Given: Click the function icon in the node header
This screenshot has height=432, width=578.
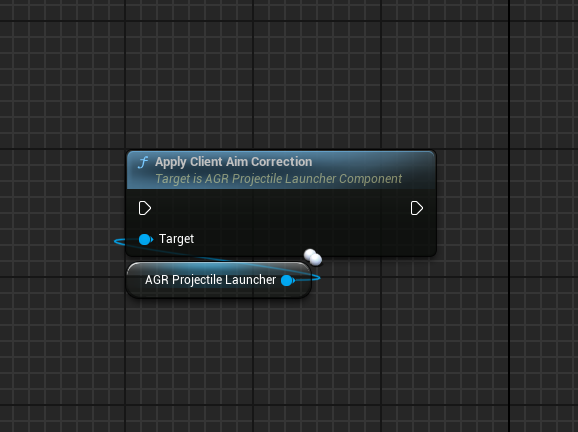Looking at the screenshot, I should pyautogui.click(x=143, y=162).
